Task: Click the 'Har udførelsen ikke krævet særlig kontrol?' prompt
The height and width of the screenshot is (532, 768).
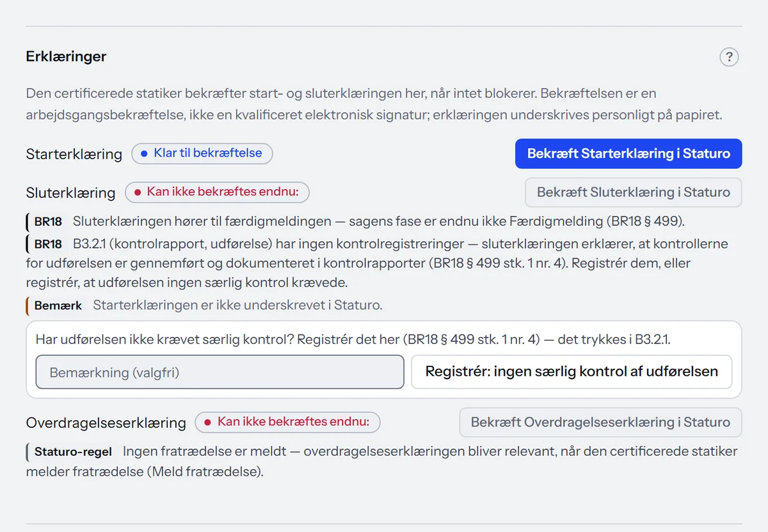Action: (x=353, y=340)
